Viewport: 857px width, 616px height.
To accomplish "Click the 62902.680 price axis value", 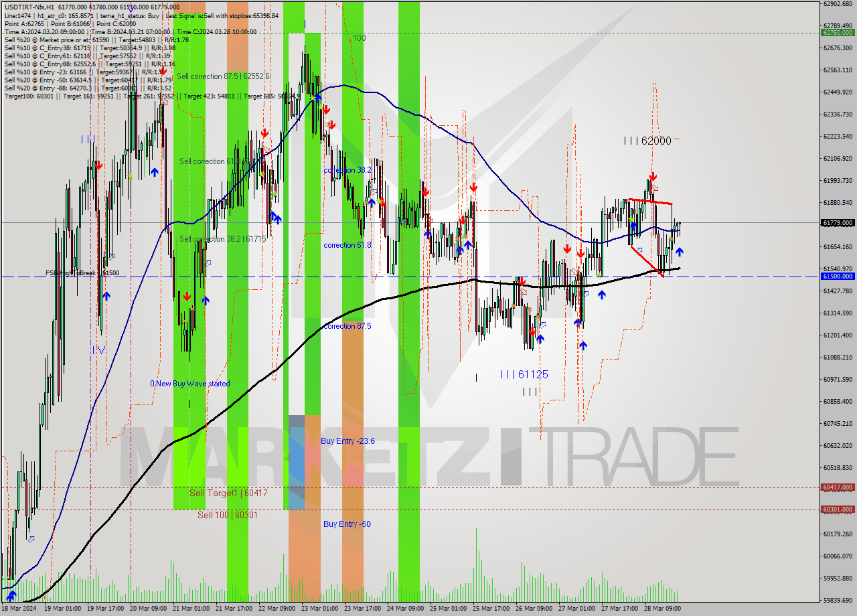I will pos(838,4).
